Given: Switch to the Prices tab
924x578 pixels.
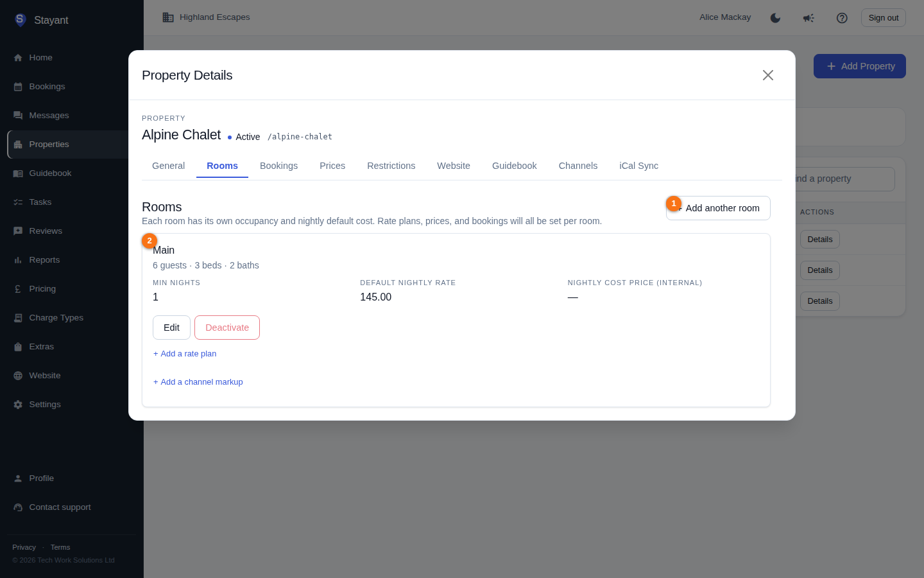Looking at the screenshot, I should [x=332, y=166].
